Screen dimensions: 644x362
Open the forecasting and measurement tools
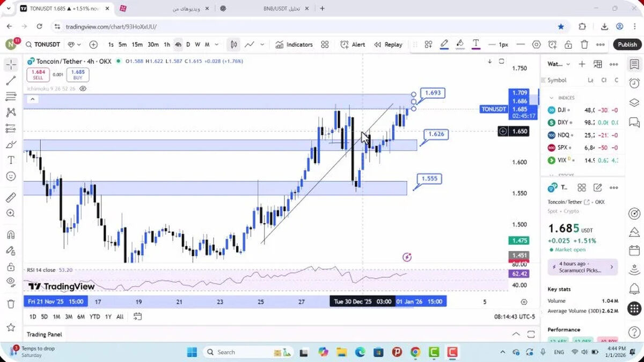point(11,128)
